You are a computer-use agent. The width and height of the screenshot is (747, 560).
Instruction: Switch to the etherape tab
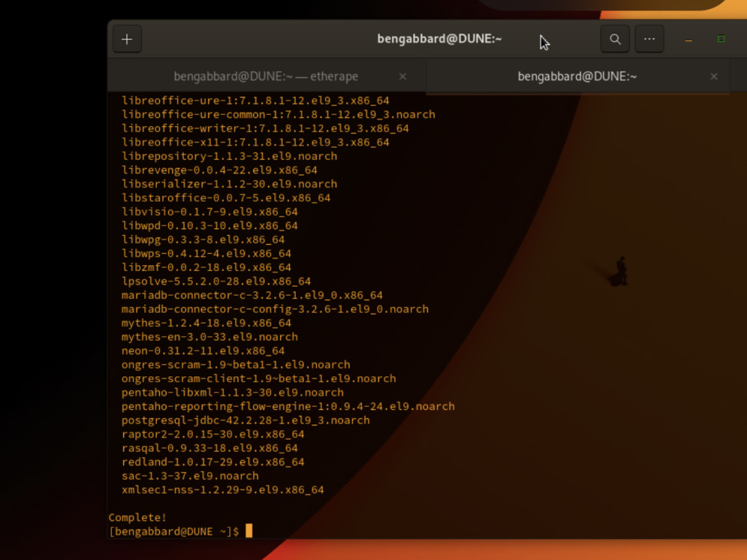point(265,76)
